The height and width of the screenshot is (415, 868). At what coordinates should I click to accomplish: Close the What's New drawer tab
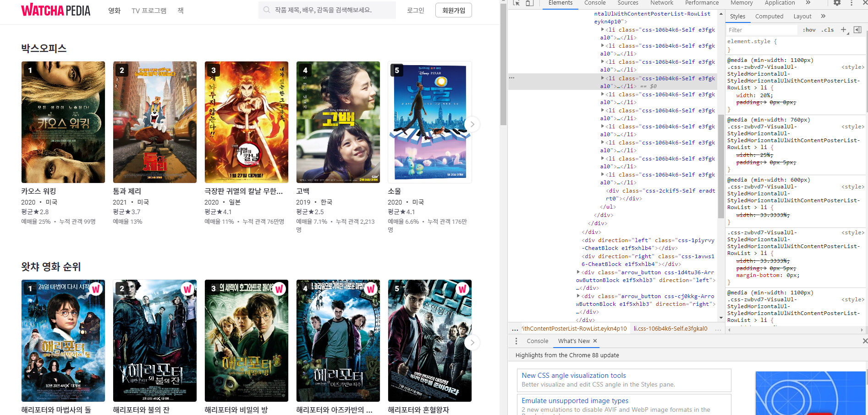[x=595, y=341]
